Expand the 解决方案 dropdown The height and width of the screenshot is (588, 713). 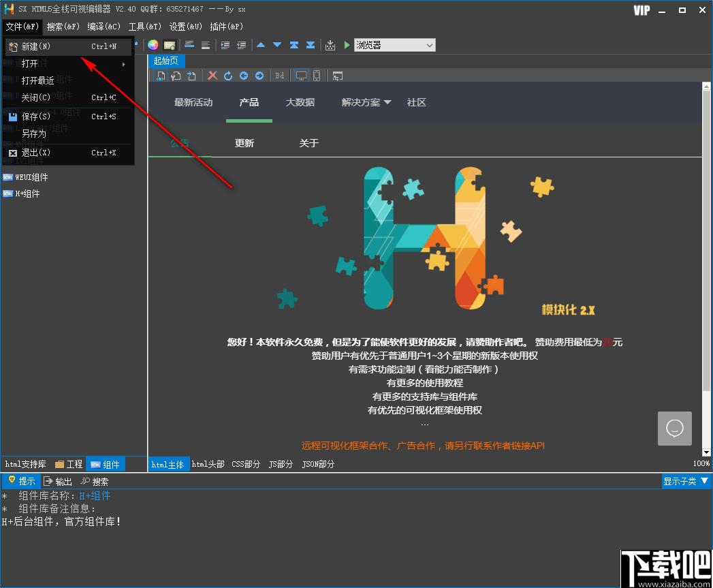[x=366, y=102]
